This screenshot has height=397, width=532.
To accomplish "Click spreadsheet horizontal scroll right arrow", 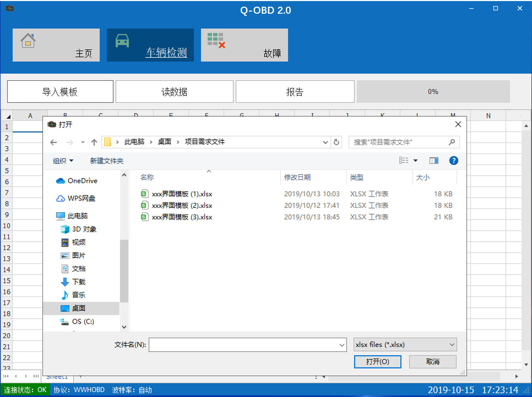I will click(516, 376).
